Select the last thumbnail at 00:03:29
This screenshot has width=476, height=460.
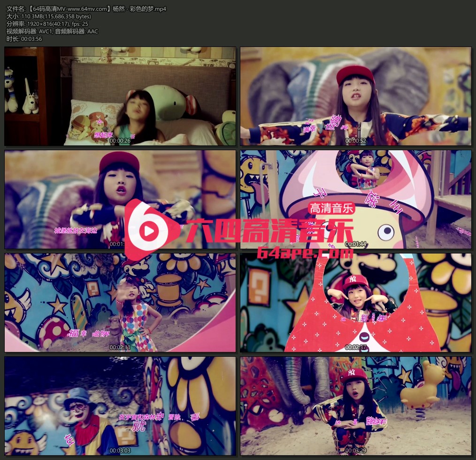pos(355,406)
